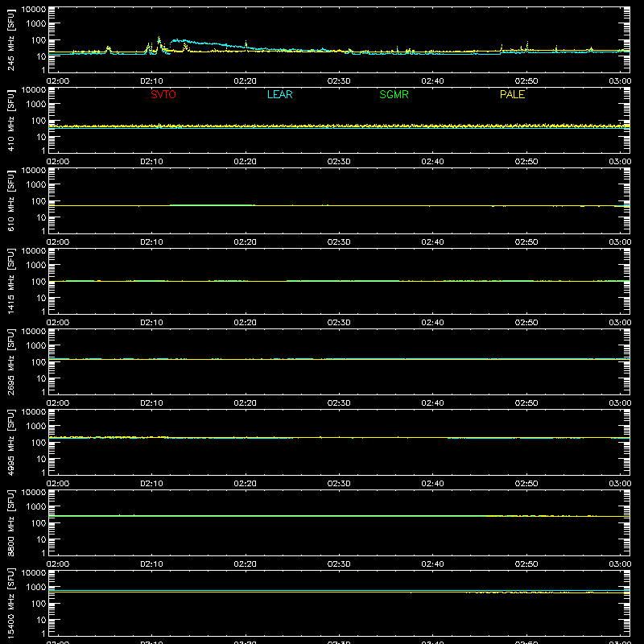This screenshot has height=644, width=644.
Task: Click 02:50 tick label under 245 MHz plot
Action: (x=526, y=81)
